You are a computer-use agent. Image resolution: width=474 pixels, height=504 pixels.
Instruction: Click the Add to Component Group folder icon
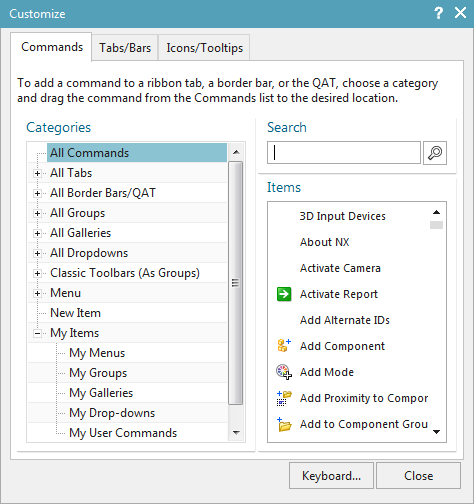[284, 424]
